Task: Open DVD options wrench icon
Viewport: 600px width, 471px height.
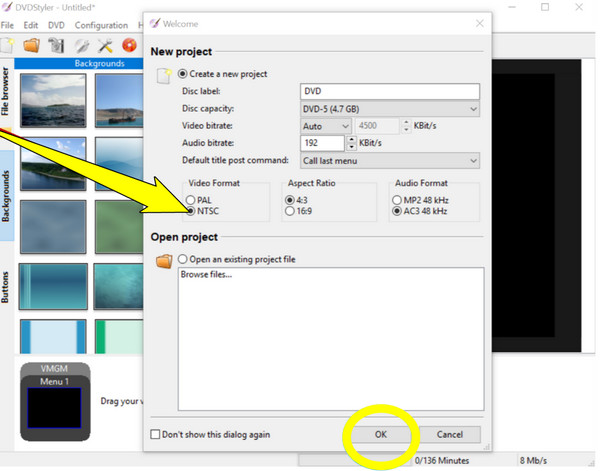Action: point(82,46)
